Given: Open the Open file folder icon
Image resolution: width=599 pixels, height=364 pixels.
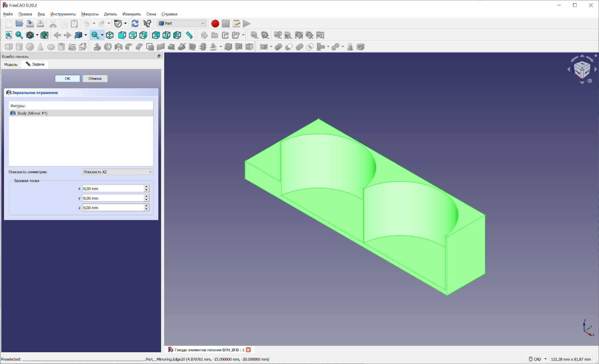Looking at the screenshot, I should tap(19, 24).
